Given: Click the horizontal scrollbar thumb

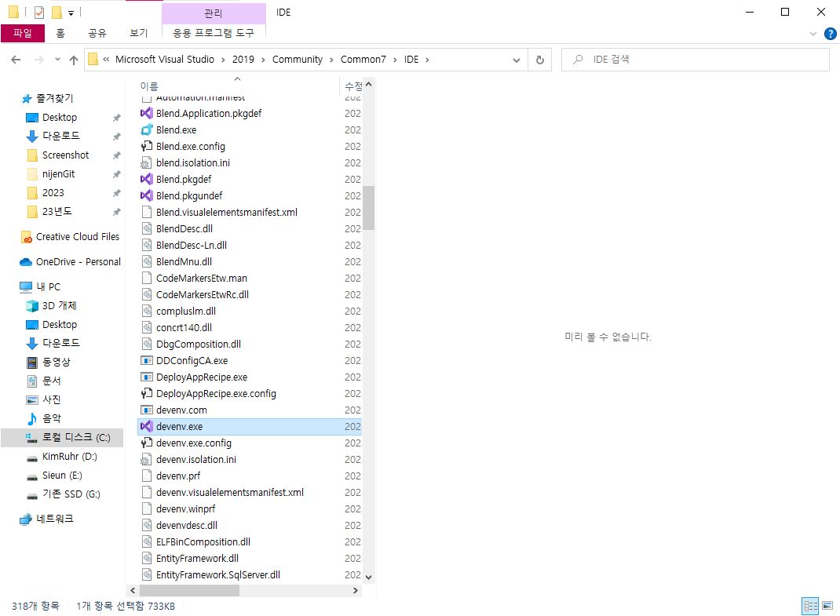Looking at the screenshot, I should point(189,590).
